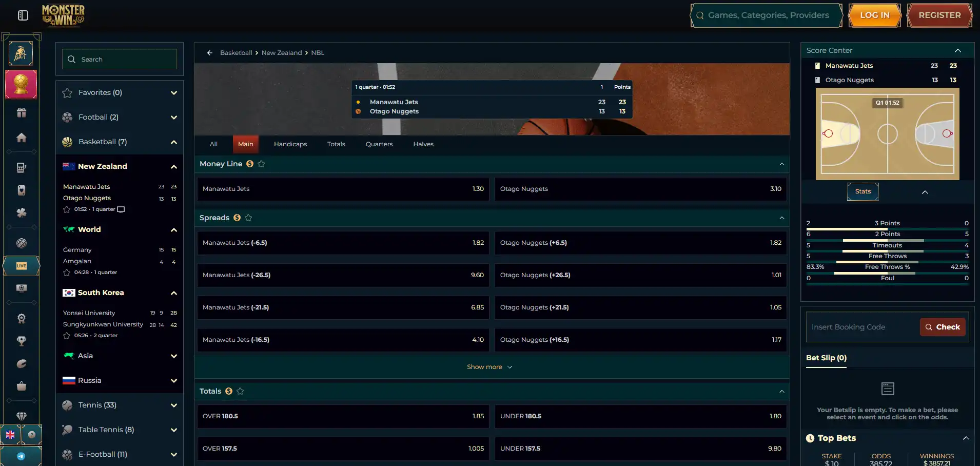Image resolution: width=980 pixels, height=466 pixels.
Task: Open the gift box promotions icon
Action: (21, 113)
